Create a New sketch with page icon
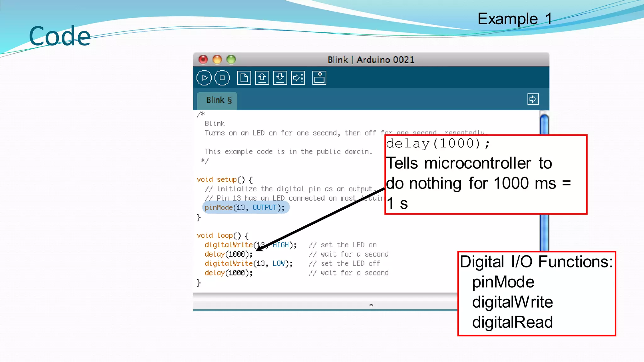Image resolution: width=644 pixels, height=362 pixels. click(x=244, y=78)
